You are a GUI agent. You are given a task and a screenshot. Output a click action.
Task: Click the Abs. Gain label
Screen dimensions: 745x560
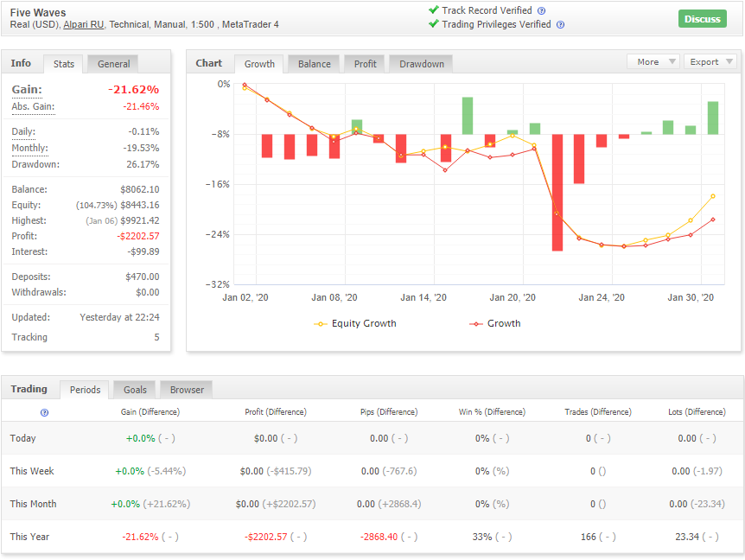click(33, 107)
